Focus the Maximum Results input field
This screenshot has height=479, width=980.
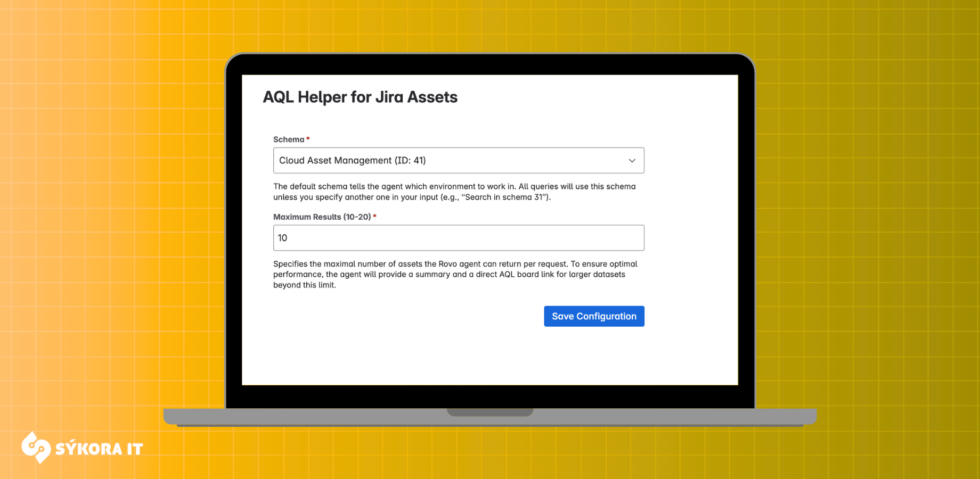coord(459,238)
